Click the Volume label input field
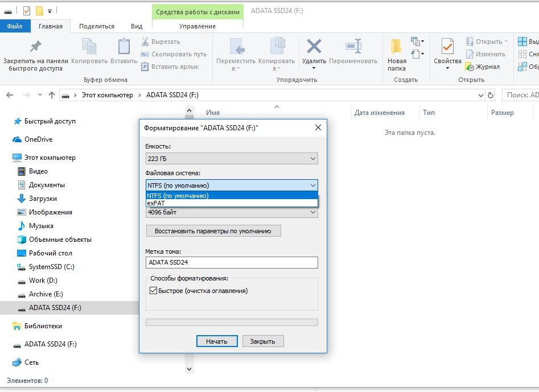 tap(232, 262)
